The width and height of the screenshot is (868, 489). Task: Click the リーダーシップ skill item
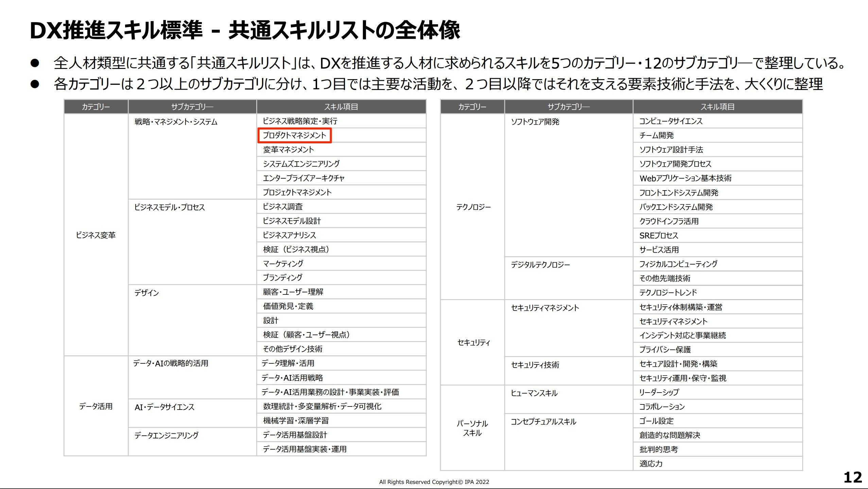pyautogui.click(x=659, y=392)
